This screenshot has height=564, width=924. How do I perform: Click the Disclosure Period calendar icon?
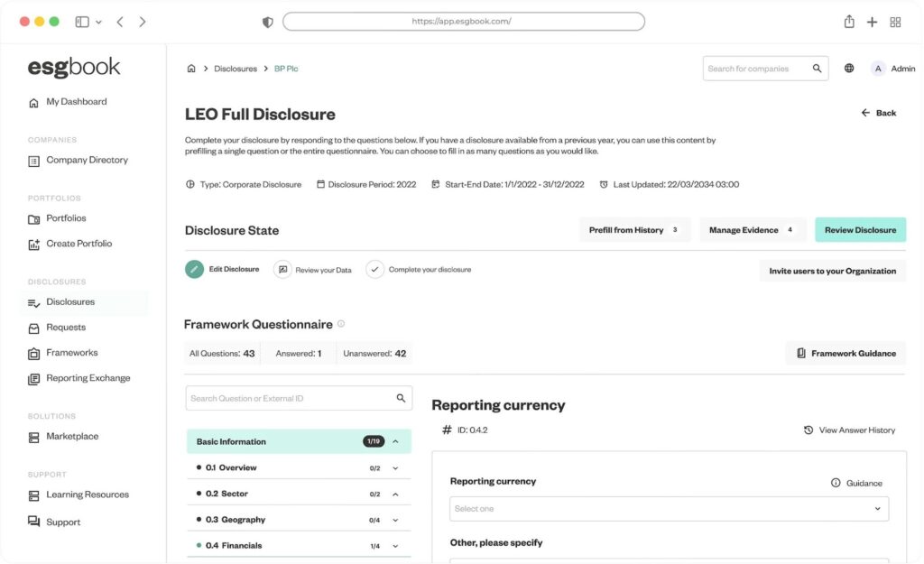point(320,184)
